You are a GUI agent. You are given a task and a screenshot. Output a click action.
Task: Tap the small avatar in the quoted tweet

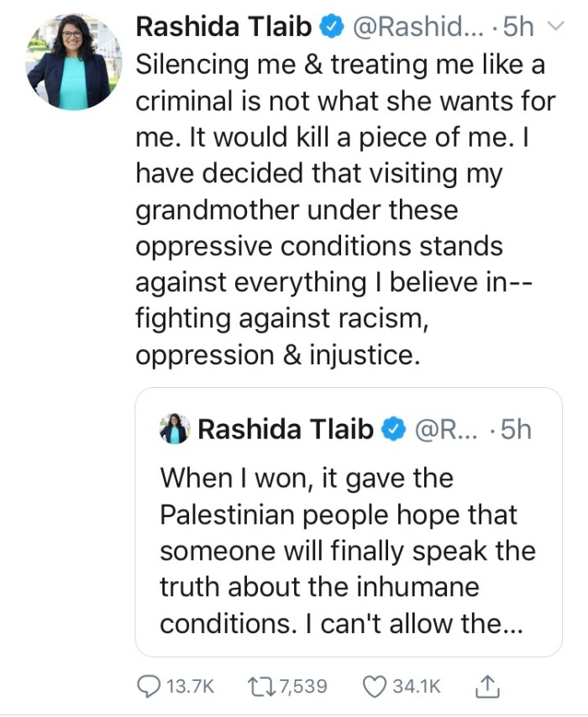click(175, 430)
